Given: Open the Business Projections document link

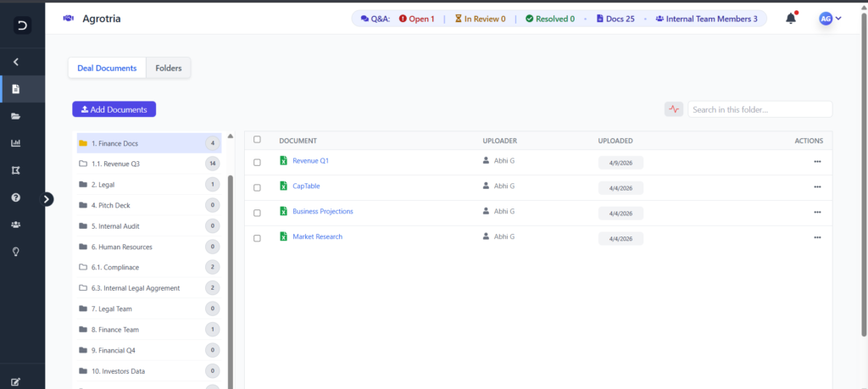Looking at the screenshot, I should click(x=322, y=211).
